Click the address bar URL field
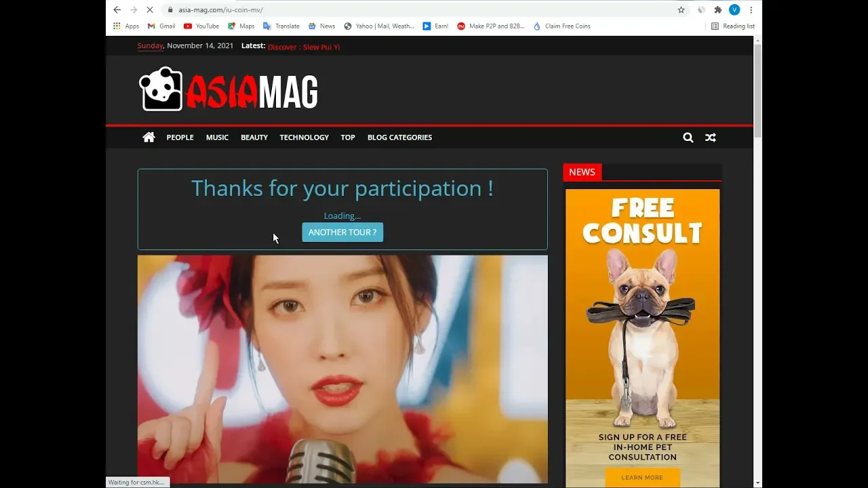The width and height of the screenshot is (868, 488). point(407,10)
